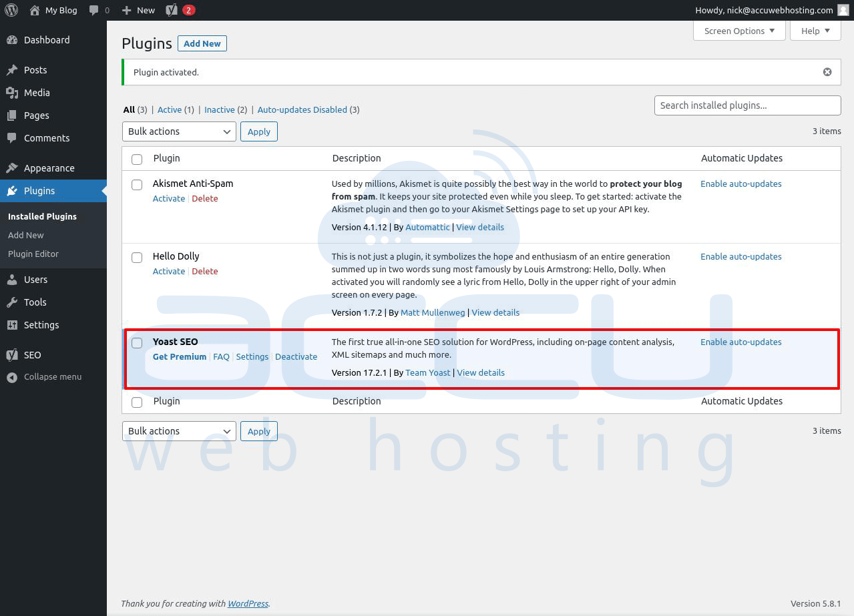This screenshot has width=854, height=616.
Task: Open the WordPress footer link
Action: click(x=248, y=603)
